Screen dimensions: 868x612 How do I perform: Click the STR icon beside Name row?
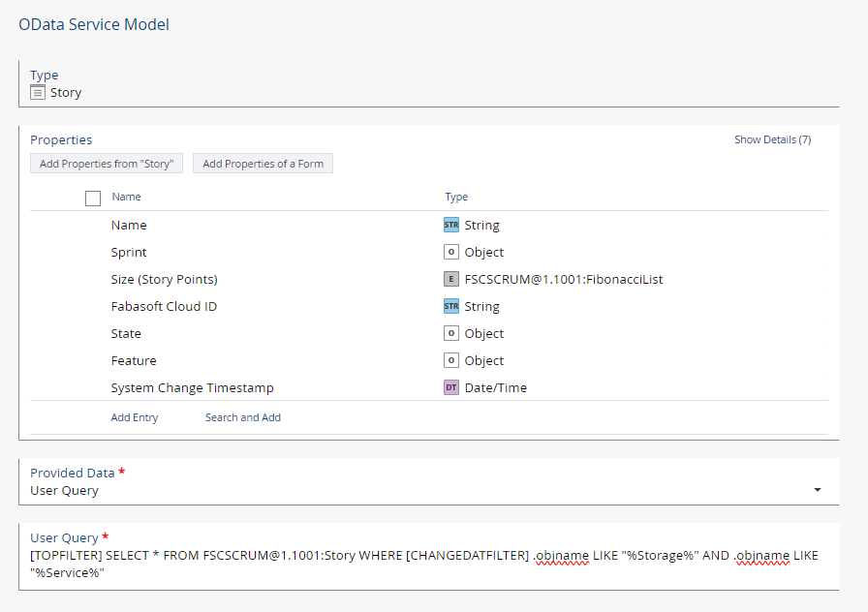click(x=451, y=225)
